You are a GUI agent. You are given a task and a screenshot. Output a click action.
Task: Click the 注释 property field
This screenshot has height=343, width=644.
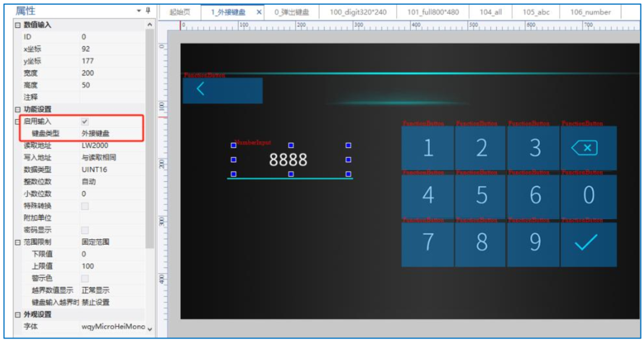(x=112, y=97)
